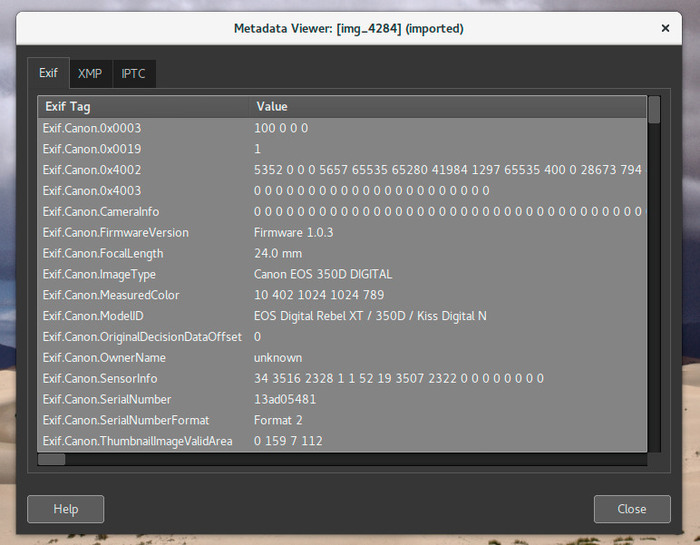Click the Help button
The width and height of the screenshot is (700, 545).
[x=66, y=509]
